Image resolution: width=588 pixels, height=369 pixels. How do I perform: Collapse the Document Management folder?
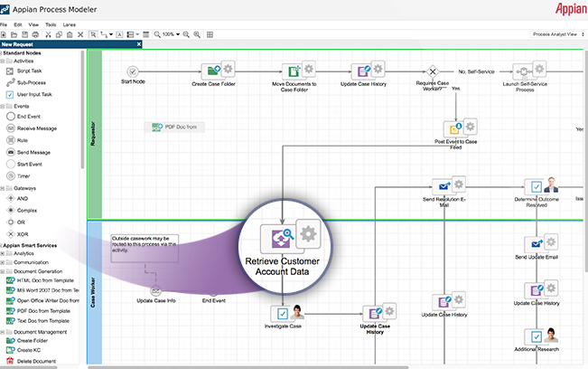tap(2, 332)
